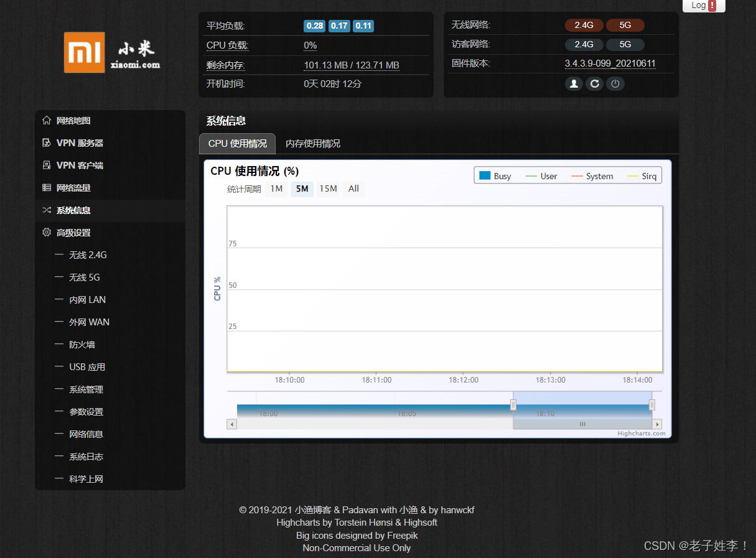Select the All statistics period
Screen dimensions: 756x558
[353, 188]
